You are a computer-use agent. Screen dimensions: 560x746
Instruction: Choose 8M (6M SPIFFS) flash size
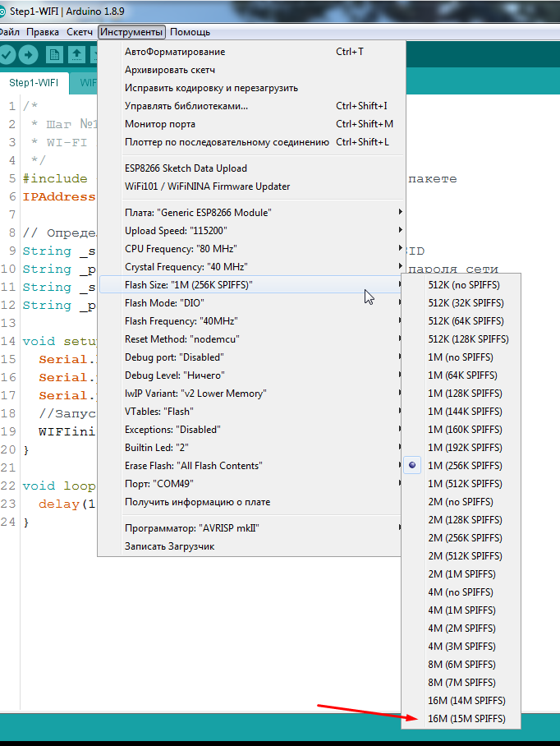coord(461,664)
